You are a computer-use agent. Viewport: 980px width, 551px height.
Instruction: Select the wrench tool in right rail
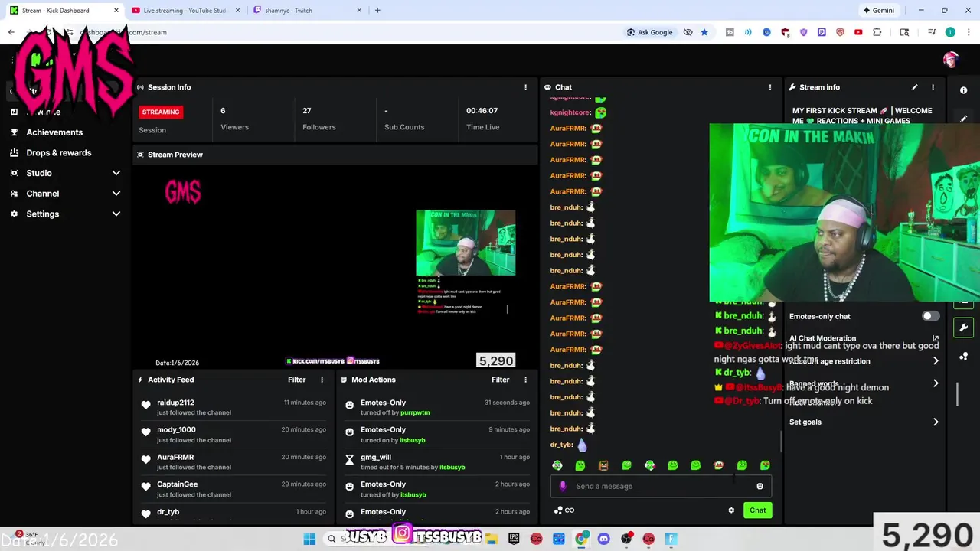click(x=963, y=328)
